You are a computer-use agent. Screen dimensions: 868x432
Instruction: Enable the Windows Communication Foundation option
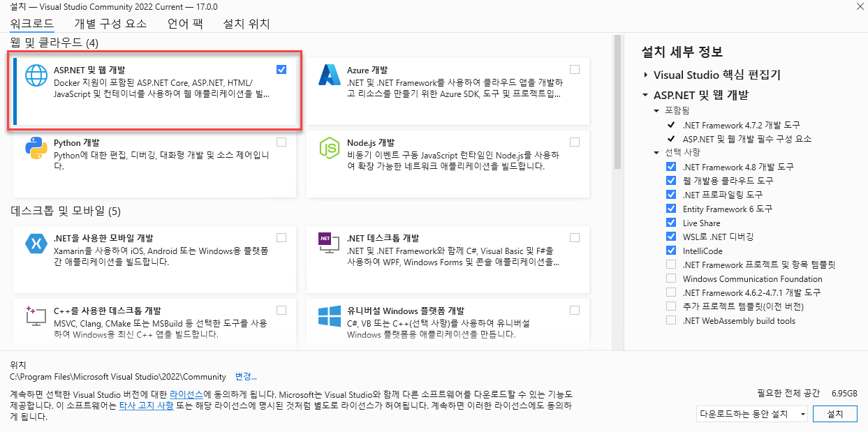point(671,278)
